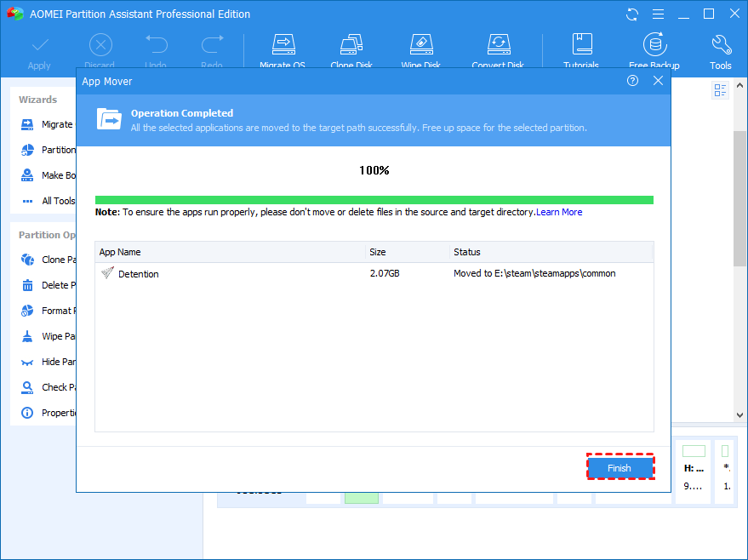The width and height of the screenshot is (748, 560).
Task: Select Hide Partition operation
Action: (48, 362)
